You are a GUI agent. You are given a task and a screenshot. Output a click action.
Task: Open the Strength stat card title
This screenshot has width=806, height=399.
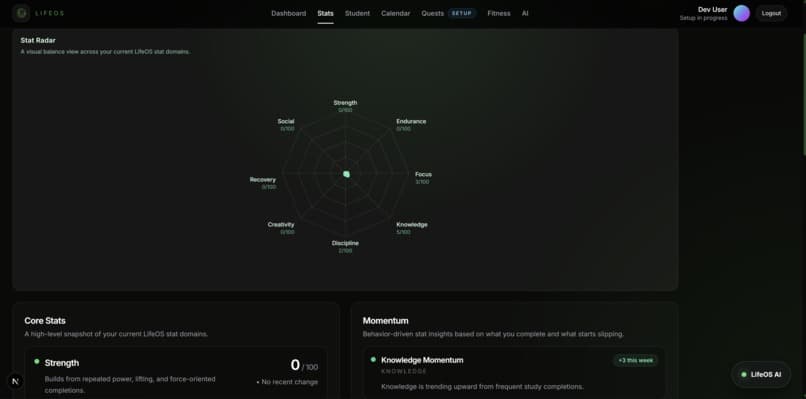click(62, 363)
